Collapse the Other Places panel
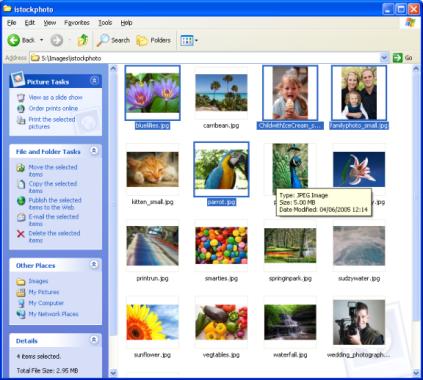Screen dimensions: 423x380 pos(94,265)
